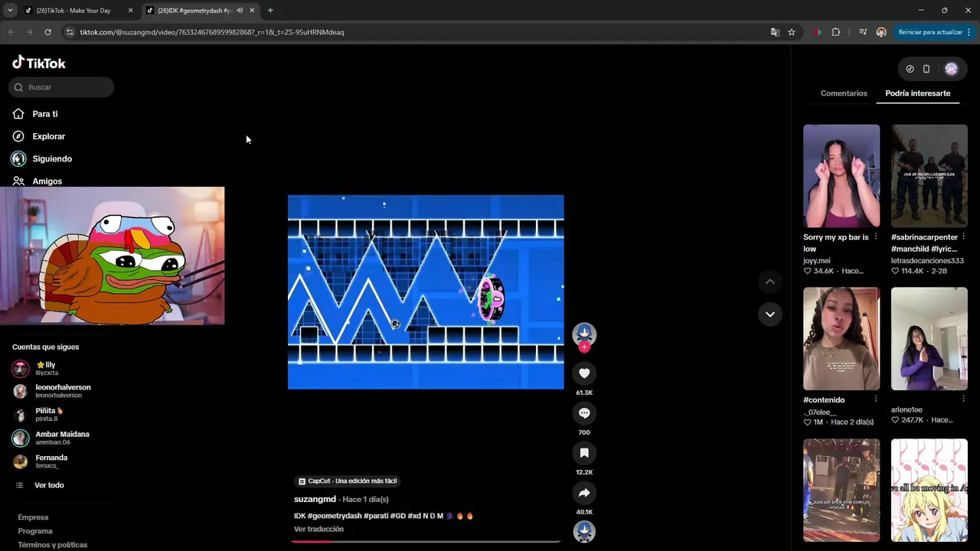Open options for #sabrinacarpenter video
The width and height of the screenshot is (980, 551).
[963, 237]
